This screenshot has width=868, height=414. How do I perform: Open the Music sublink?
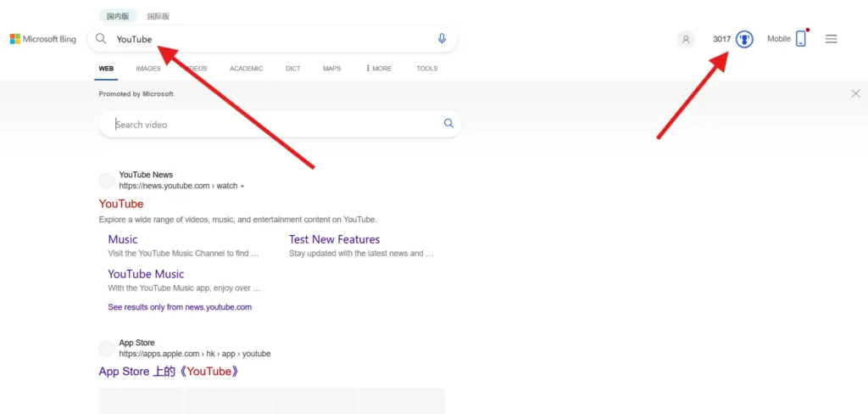click(x=123, y=239)
